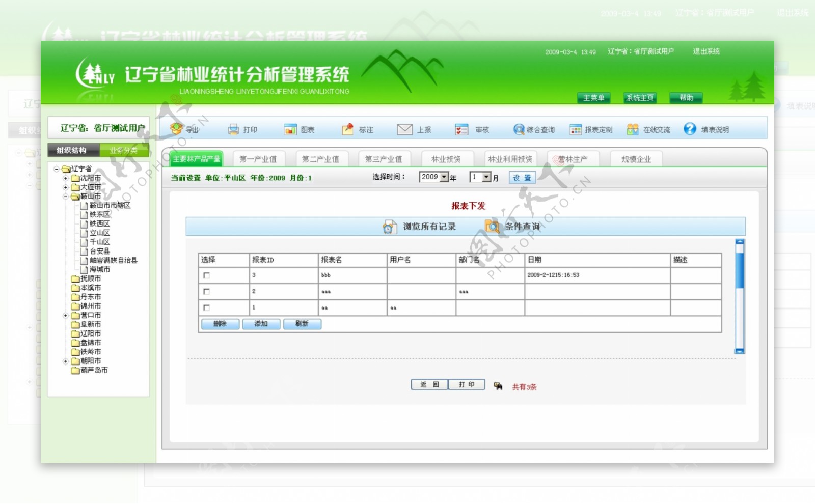This screenshot has height=504, width=815.
Task: Click the binoculars icon beside 共有3条
Action: click(498, 386)
